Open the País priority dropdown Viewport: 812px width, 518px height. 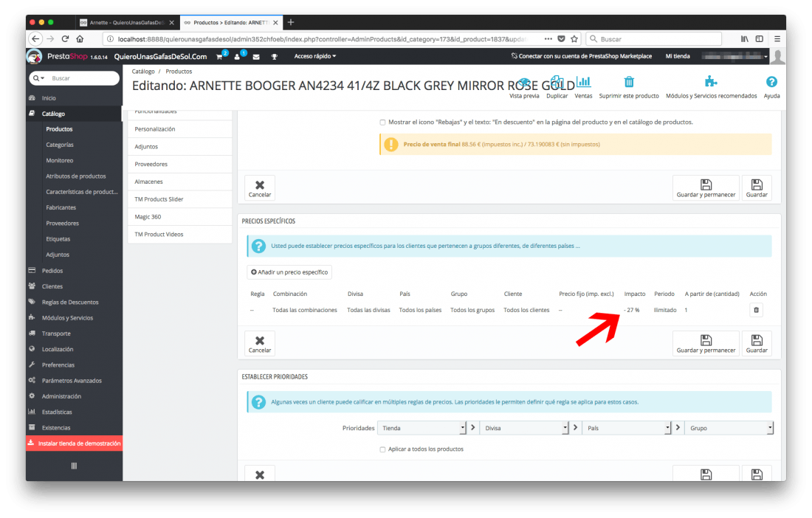coord(627,428)
